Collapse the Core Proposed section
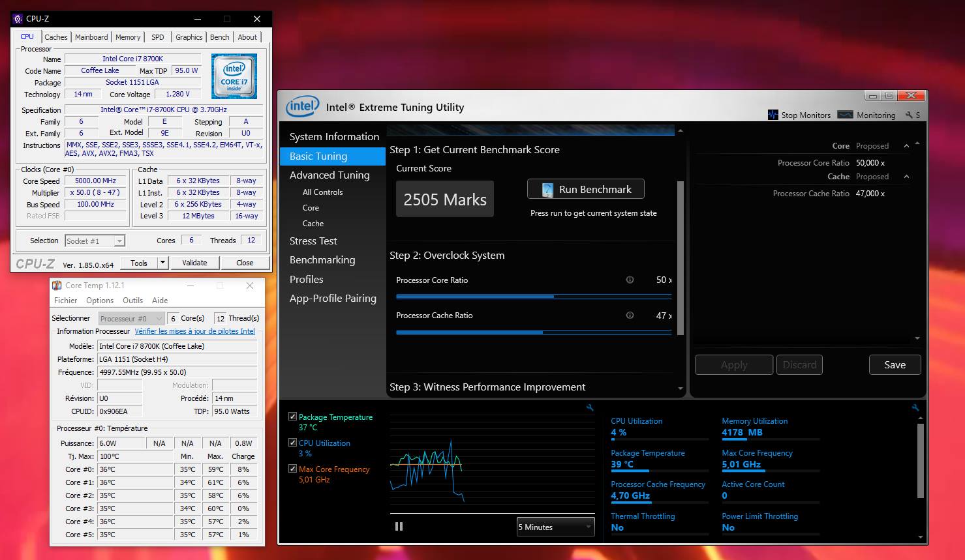Viewport: 965px width, 560px height. pos(906,146)
